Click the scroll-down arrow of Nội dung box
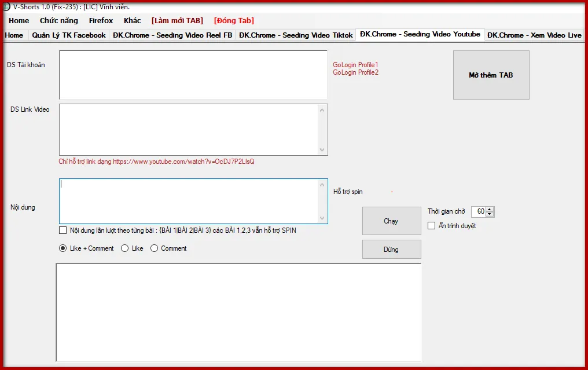This screenshot has height=370, width=588. click(322, 218)
